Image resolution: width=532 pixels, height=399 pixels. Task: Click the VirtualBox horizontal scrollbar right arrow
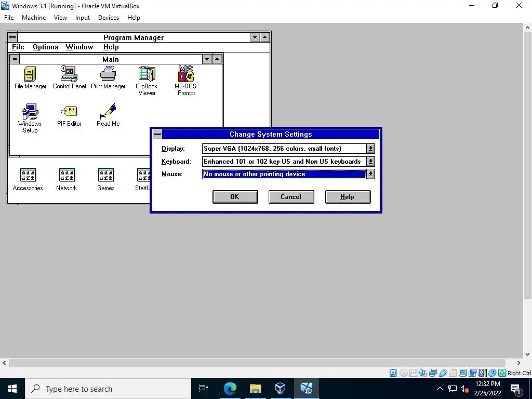click(519, 363)
